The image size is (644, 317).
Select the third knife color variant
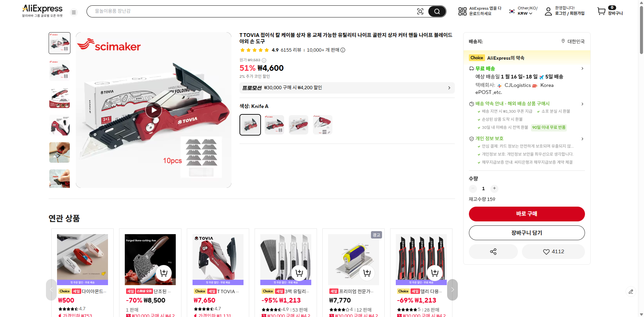[299, 125]
